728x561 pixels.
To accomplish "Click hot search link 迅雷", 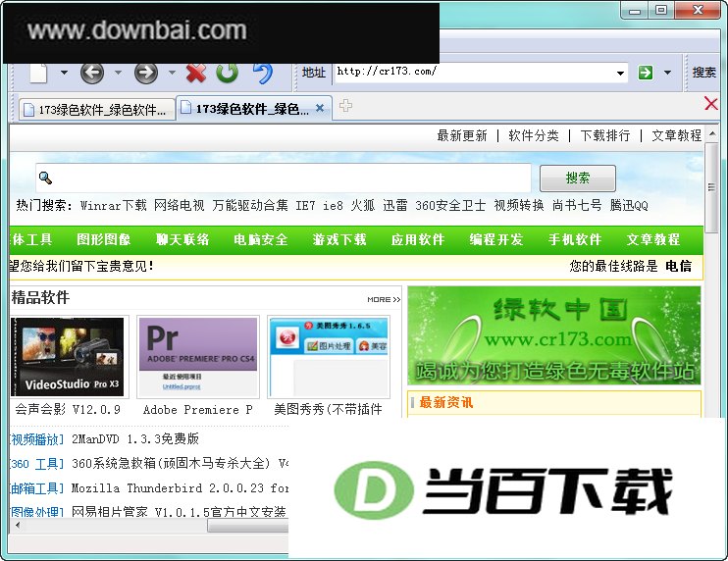I will [395, 205].
